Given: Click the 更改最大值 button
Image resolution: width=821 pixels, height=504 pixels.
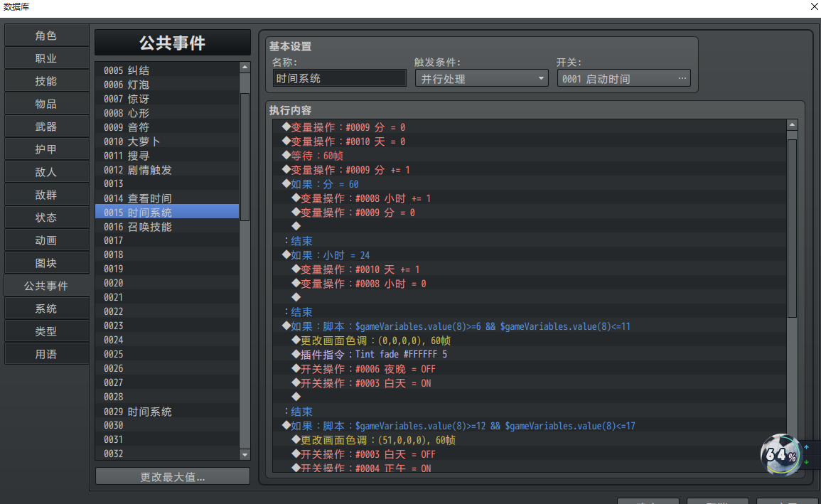Looking at the screenshot, I should point(173,477).
